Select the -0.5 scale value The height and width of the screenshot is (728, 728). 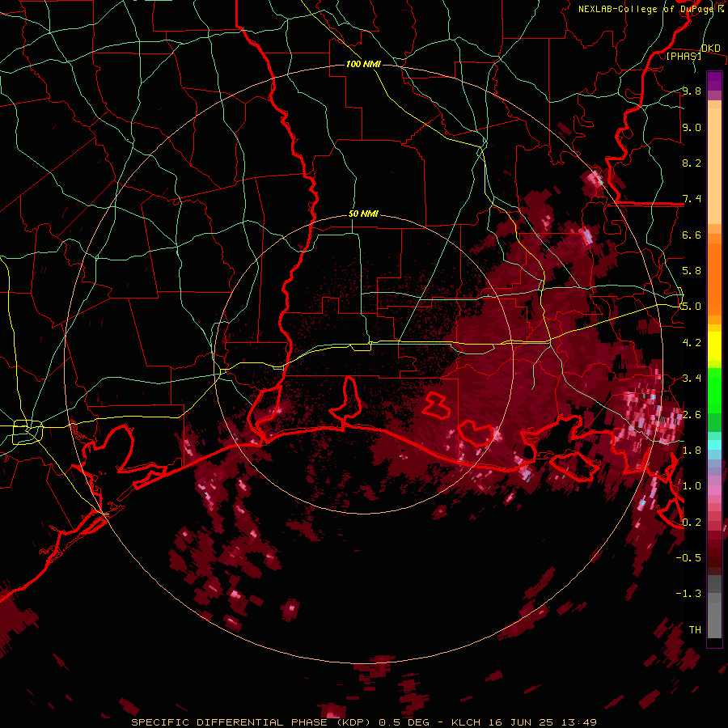[x=688, y=558]
